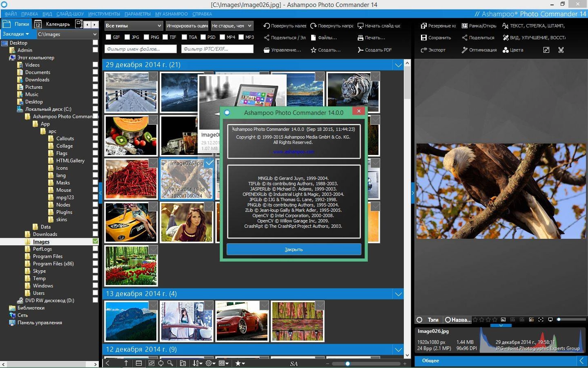
Task: Click the Сохранить save button
Action: click(x=436, y=38)
